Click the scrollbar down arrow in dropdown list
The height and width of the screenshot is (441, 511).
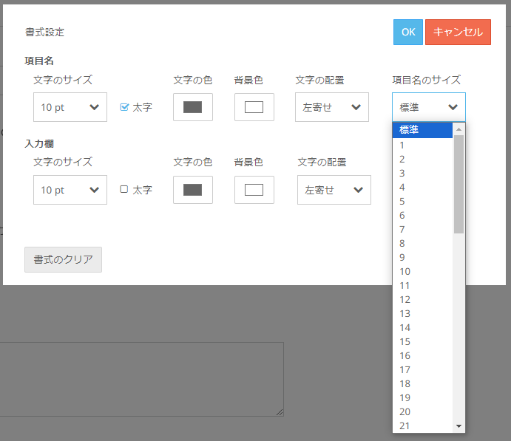click(x=459, y=426)
